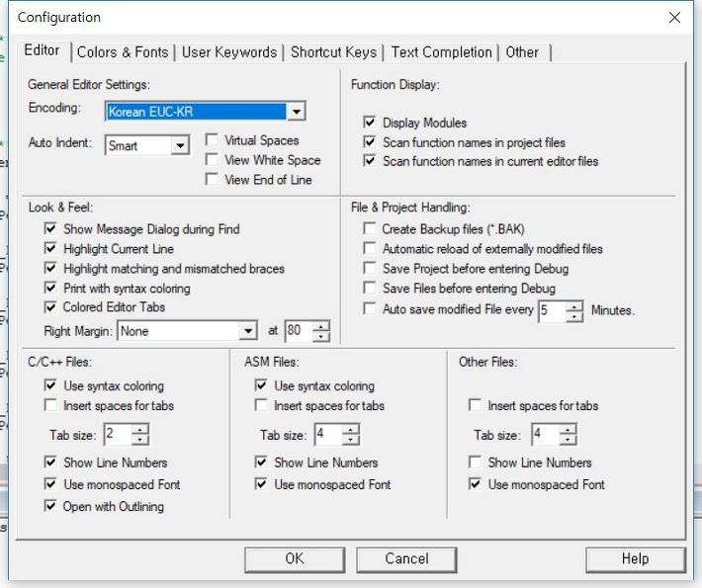Close the Configuration dialog with X
This screenshot has height=588, width=702.
pos(674,18)
